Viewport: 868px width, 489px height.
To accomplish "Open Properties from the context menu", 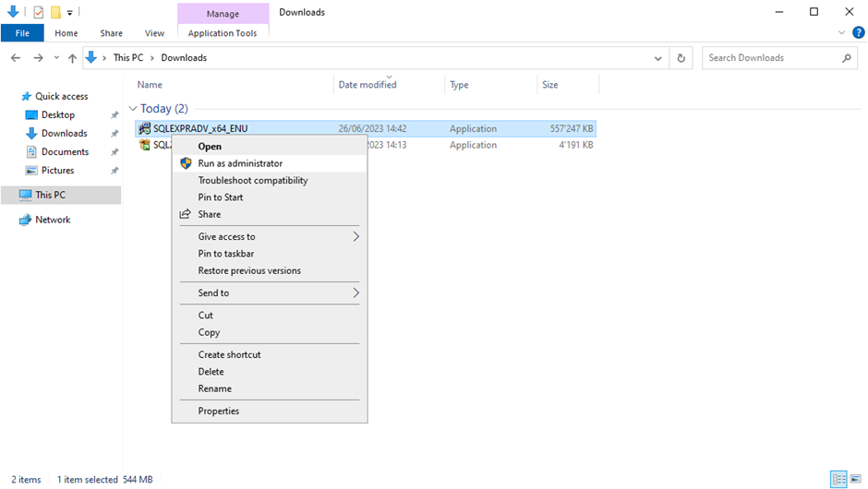I will (270, 411).
